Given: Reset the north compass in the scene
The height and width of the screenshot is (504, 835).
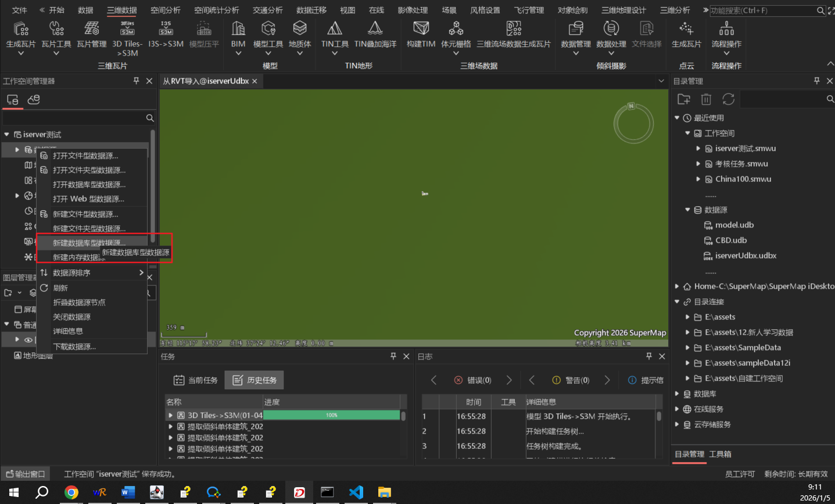Looking at the screenshot, I should click(x=633, y=124).
